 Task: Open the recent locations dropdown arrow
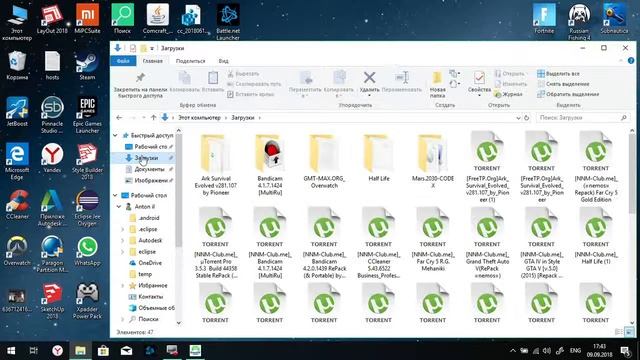(143, 118)
